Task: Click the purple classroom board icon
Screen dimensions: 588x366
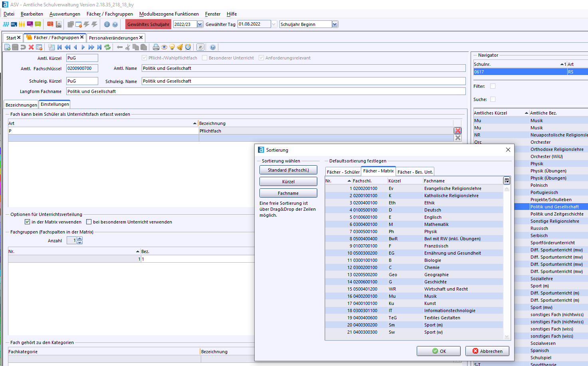Action: pos(30,24)
